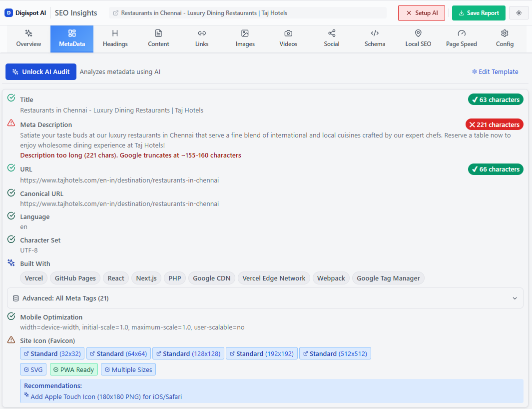The height and width of the screenshot is (409, 532).
Task: Switch to the Headings tab
Action: (x=115, y=38)
